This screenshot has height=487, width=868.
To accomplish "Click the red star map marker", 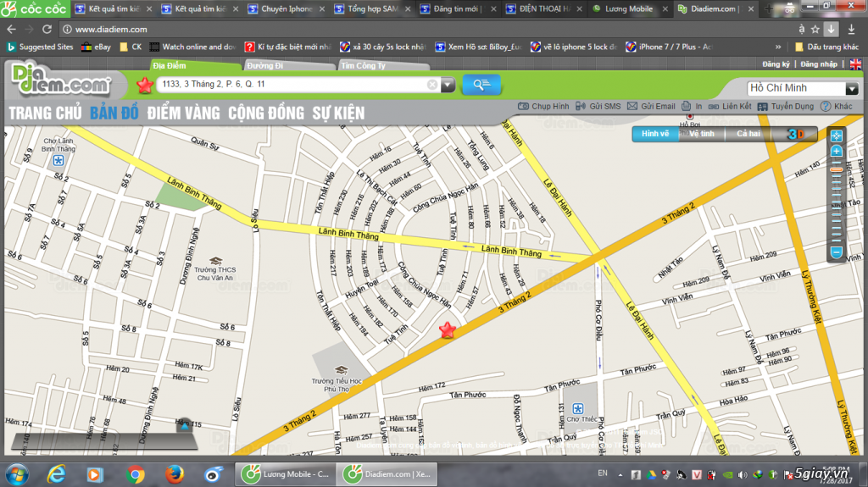I will (x=447, y=330).
